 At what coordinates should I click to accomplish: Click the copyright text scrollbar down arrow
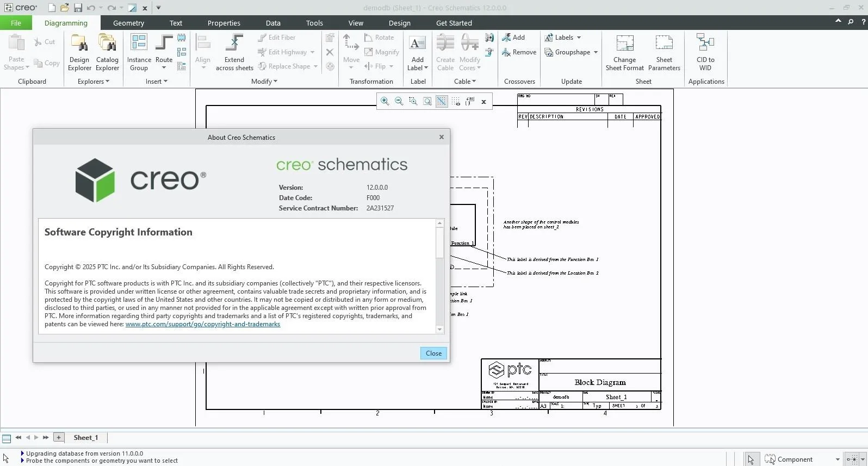pos(439,330)
